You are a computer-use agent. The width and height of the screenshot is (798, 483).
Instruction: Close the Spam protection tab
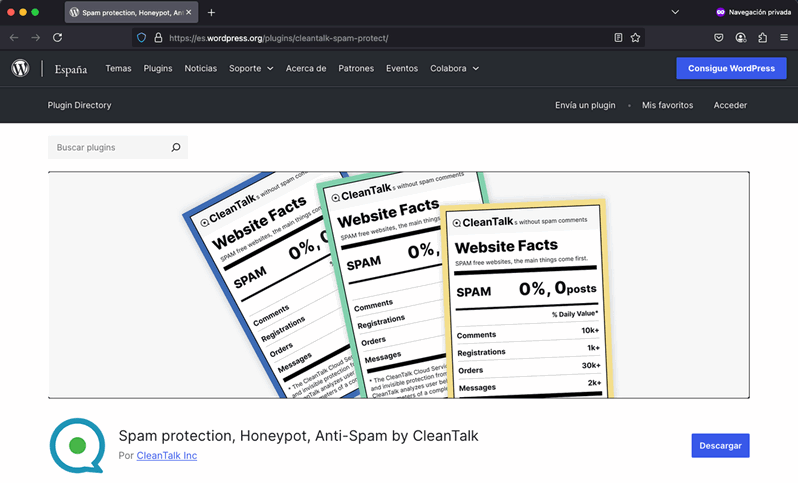tap(189, 12)
